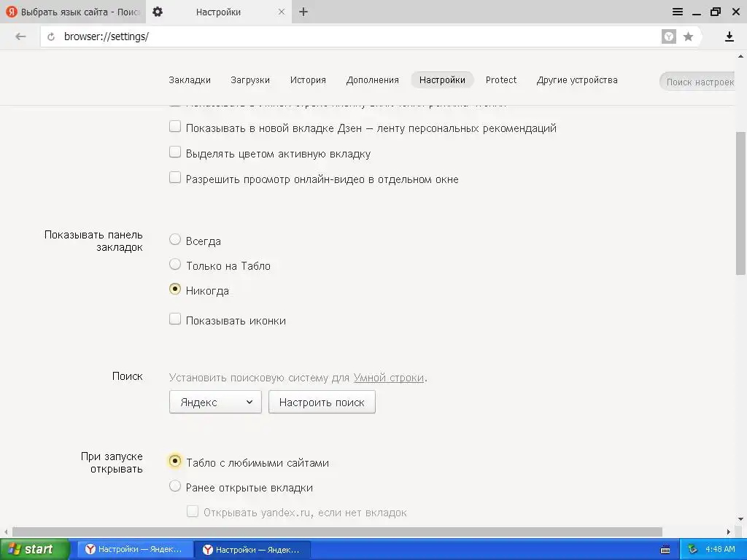
Task: Click the scroll left arrow
Action: pos(6,532)
